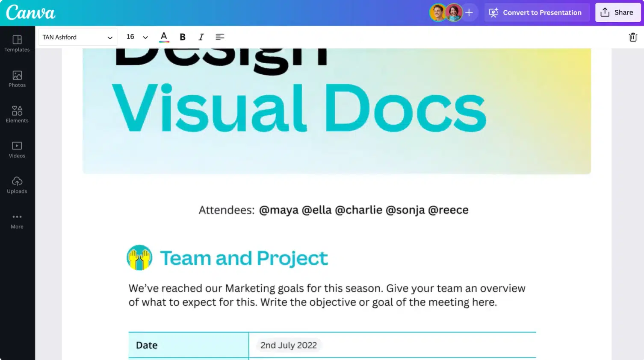This screenshot has height=360, width=644.
Task: Click the font size 16 field
Action: [130, 37]
